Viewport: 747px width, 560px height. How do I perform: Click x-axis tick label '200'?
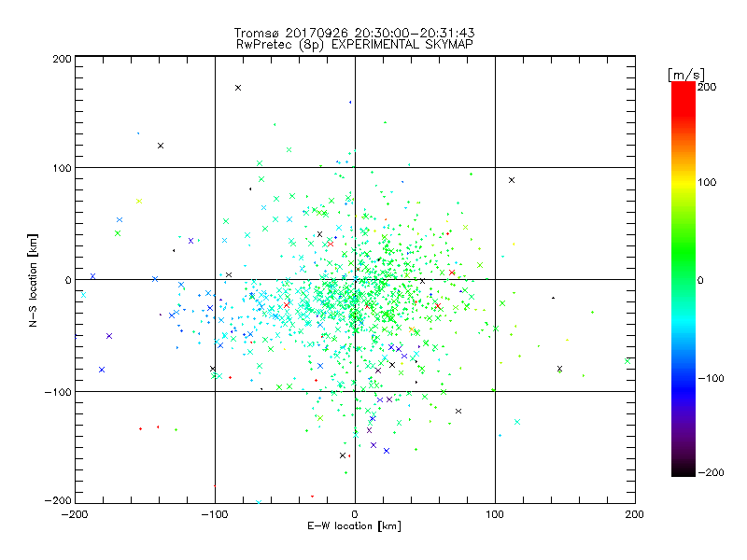coord(635,514)
